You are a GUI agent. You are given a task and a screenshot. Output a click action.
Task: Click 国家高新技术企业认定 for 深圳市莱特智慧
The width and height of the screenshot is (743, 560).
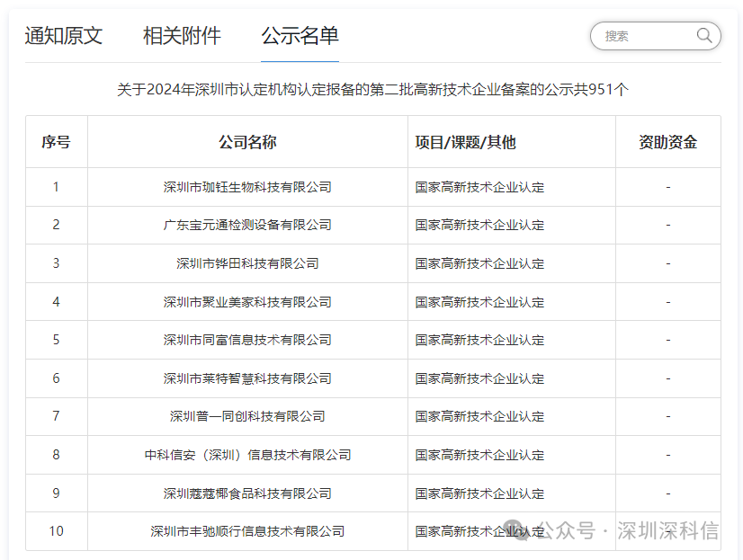[479, 378]
